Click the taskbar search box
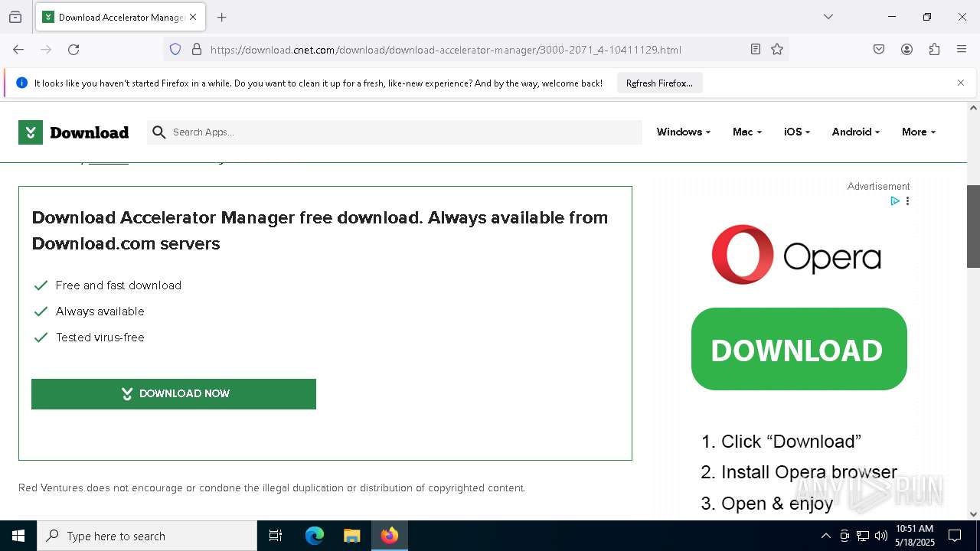Viewport: 980px width, 551px height. [x=147, y=536]
